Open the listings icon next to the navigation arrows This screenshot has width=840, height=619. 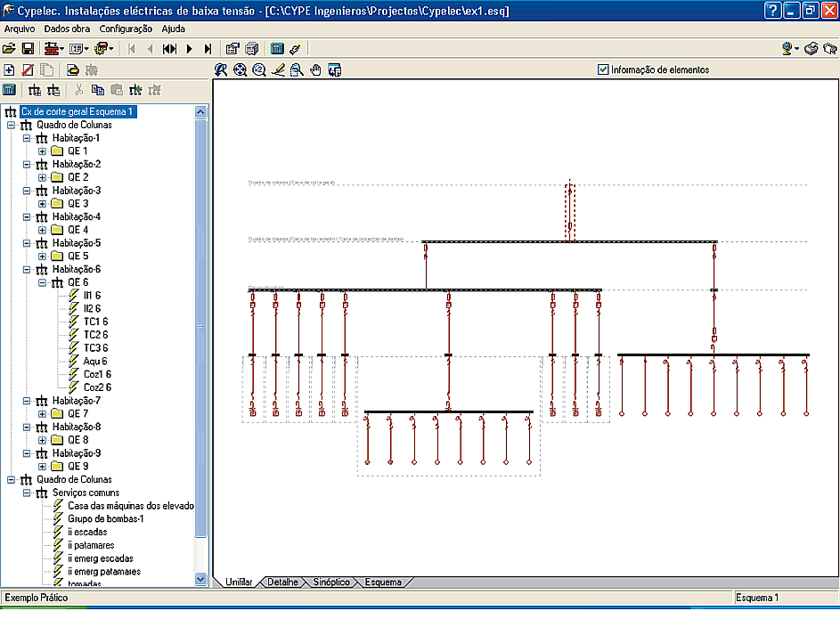click(x=232, y=49)
